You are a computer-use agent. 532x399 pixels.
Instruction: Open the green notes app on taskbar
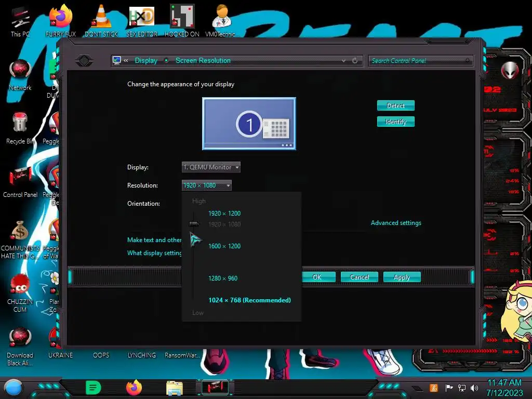[x=94, y=388]
